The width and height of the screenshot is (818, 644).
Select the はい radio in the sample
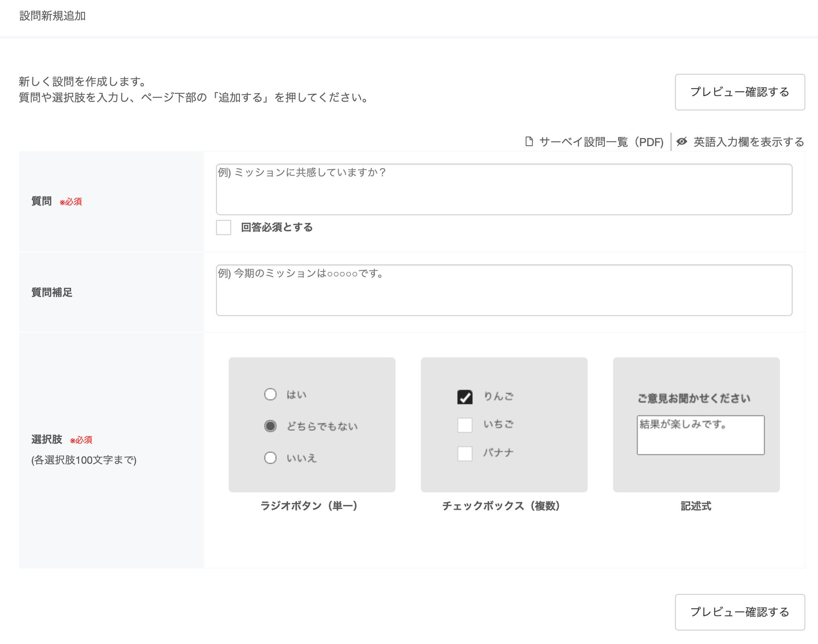point(270,395)
